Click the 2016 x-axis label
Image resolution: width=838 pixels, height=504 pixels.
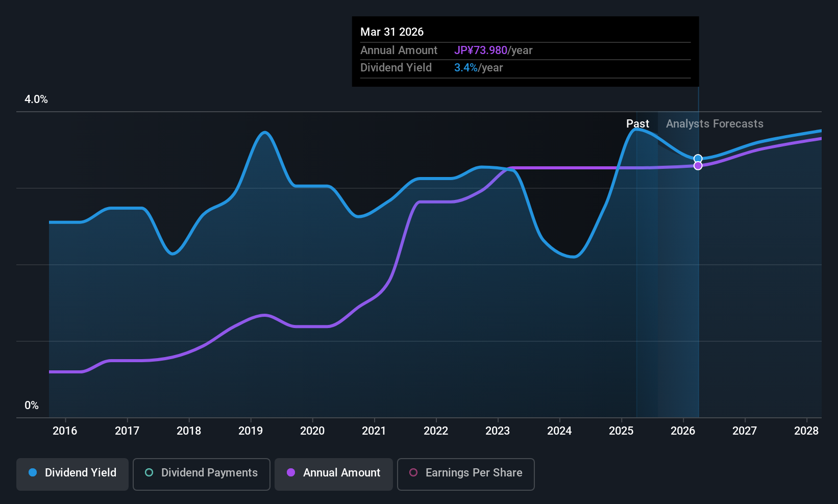coord(65,431)
